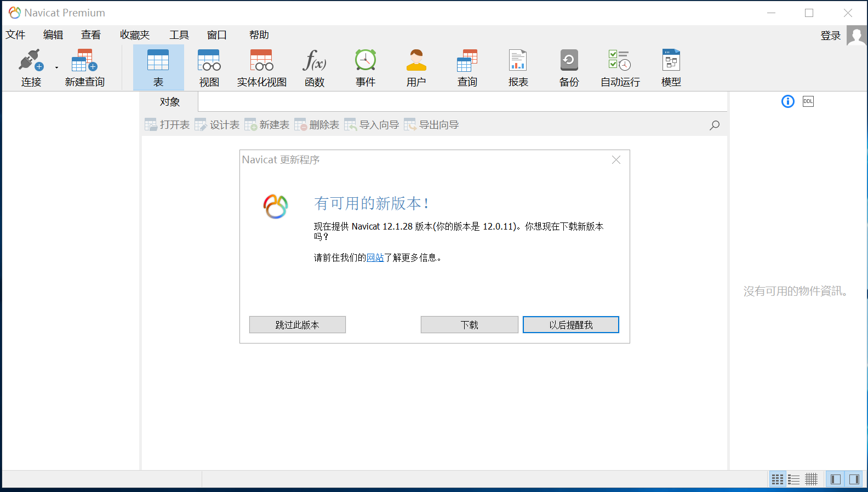Launch the 导入向导 import wizard
This screenshot has height=492, width=868.
372,125
